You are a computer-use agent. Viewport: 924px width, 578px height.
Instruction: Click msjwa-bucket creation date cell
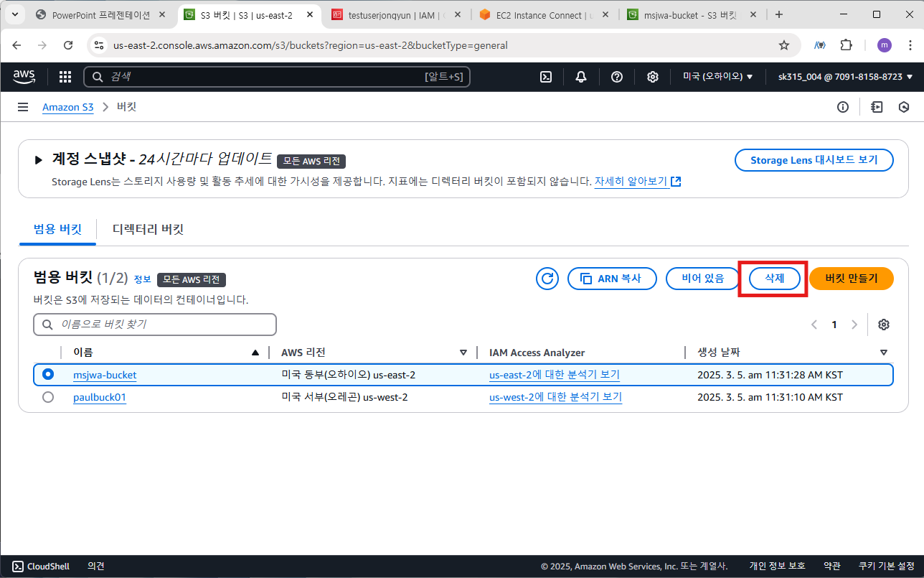point(770,375)
